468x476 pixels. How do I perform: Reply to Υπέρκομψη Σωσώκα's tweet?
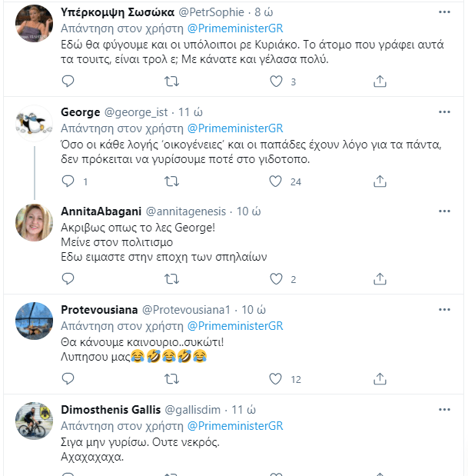(x=68, y=81)
